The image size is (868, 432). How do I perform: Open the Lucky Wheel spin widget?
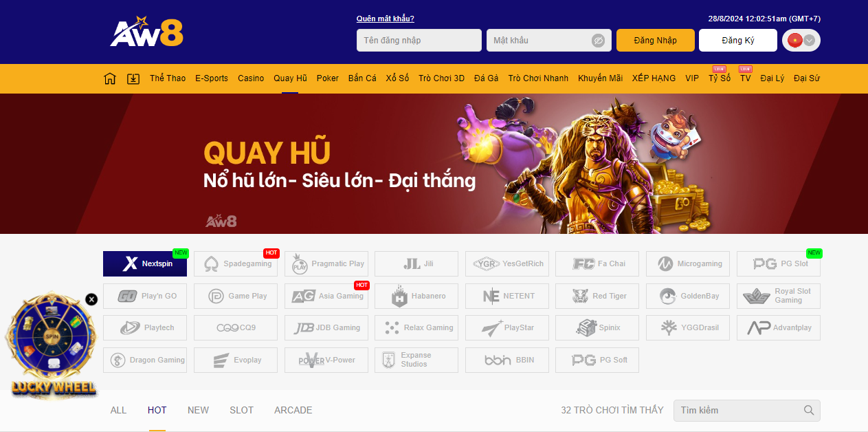coord(52,346)
